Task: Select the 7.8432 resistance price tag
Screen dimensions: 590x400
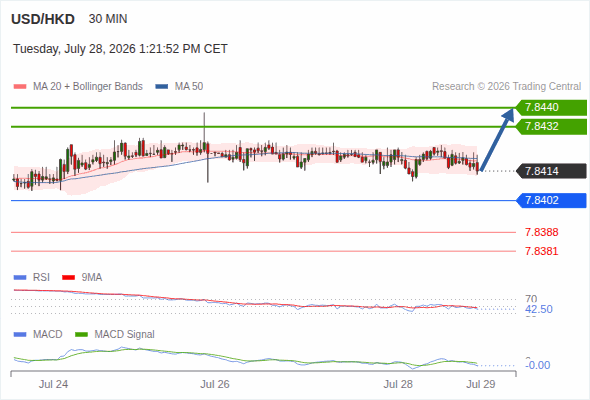Action: (x=551, y=126)
